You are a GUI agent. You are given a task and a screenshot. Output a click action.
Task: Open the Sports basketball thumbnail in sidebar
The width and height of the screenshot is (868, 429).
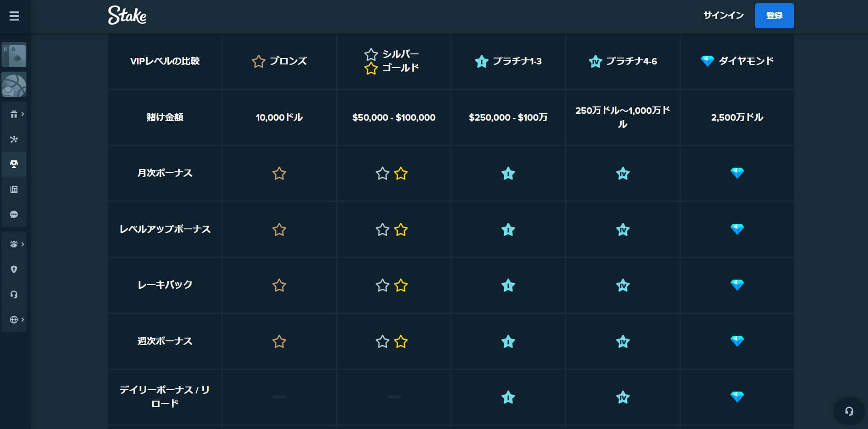pyautogui.click(x=14, y=85)
